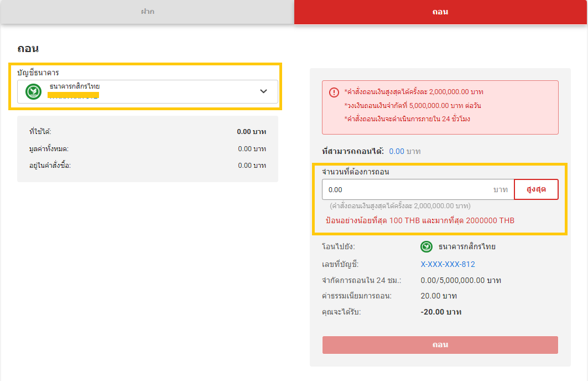Viewport: 588px width, 381px height.
Task: Select the ถอน (withdraw) tab
Action: [440, 12]
